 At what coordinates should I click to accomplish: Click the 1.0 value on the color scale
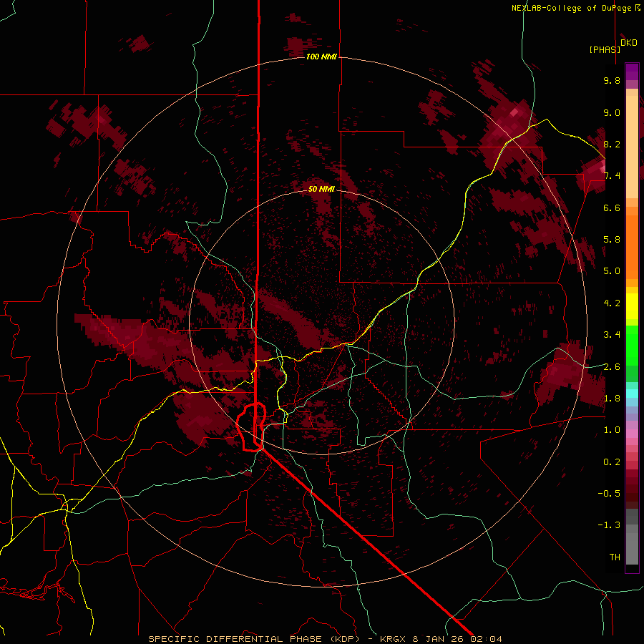tap(612, 430)
